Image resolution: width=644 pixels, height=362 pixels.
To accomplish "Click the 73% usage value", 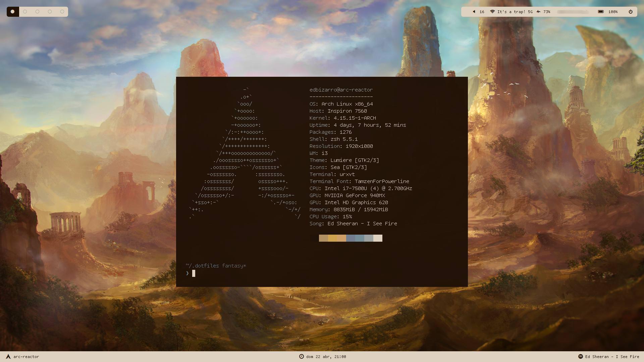I will click(x=547, y=12).
